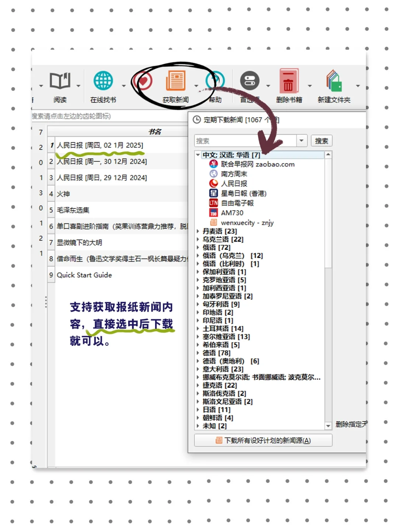Click the 新建文件夹 icon
The height and width of the screenshot is (532, 398).
point(334,81)
